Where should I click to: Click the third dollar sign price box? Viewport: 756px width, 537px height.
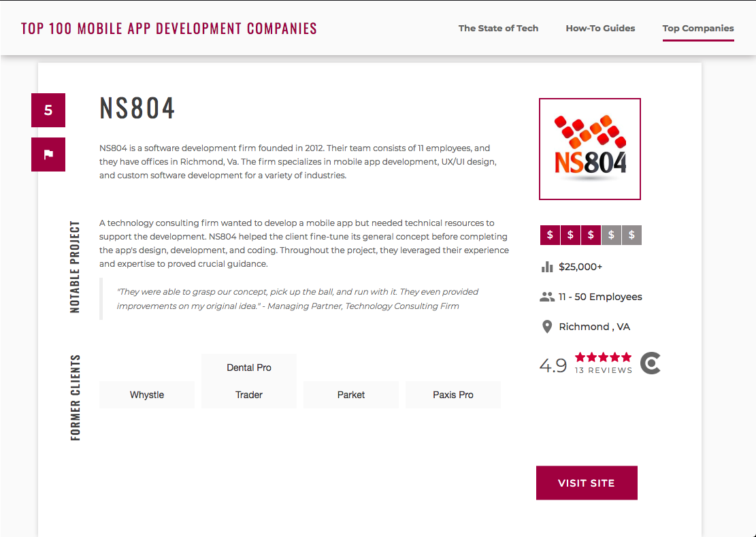coord(591,235)
